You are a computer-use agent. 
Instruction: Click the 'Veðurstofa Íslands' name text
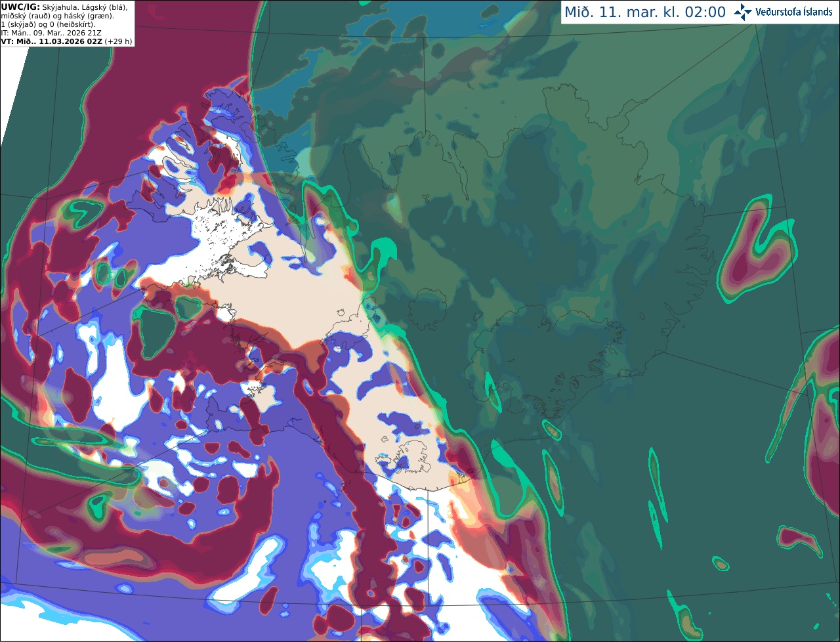click(x=794, y=12)
